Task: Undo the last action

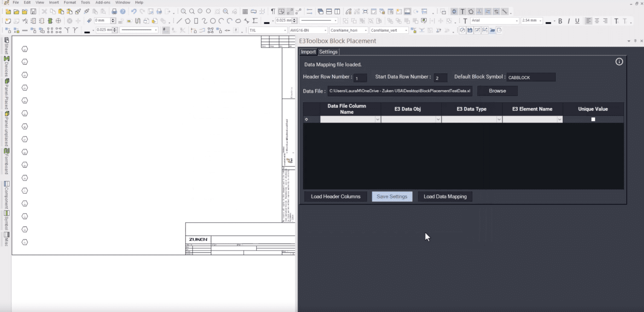Action: (x=134, y=12)
